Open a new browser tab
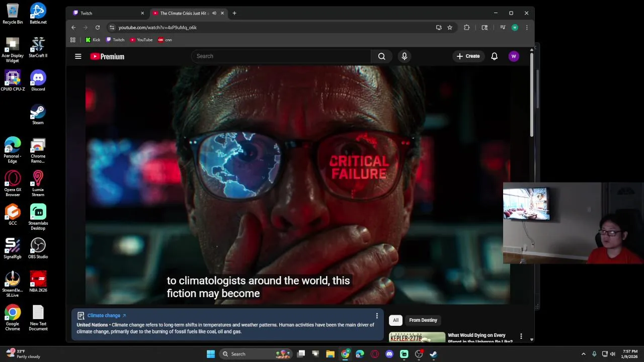 (x=234, y=13)
